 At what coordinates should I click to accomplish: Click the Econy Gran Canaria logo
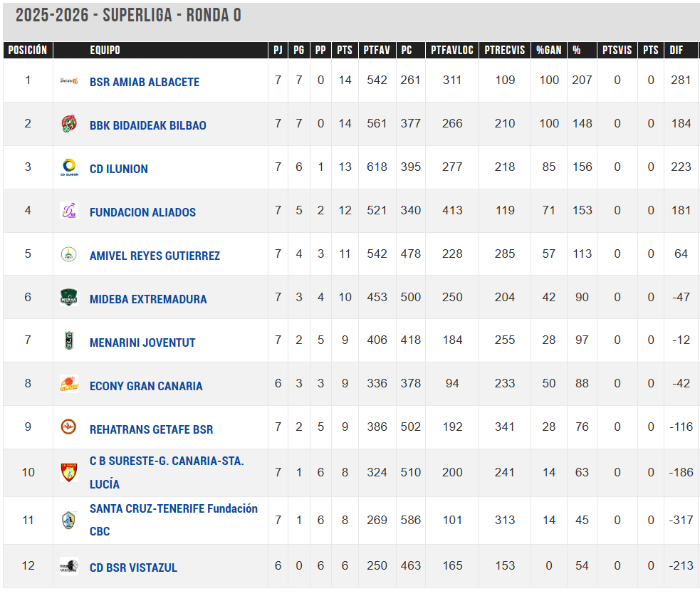pyautogui.click(x=69, y=385)
